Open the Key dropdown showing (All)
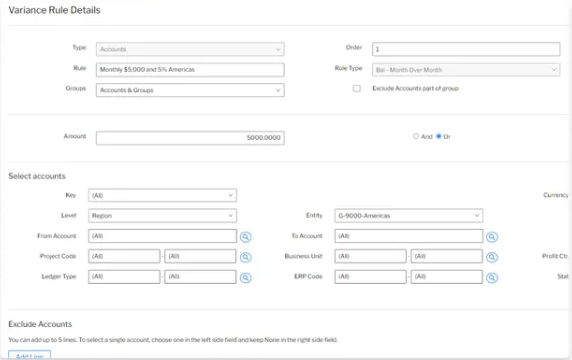Screen dimensions: 572x360 click(162, 195)
